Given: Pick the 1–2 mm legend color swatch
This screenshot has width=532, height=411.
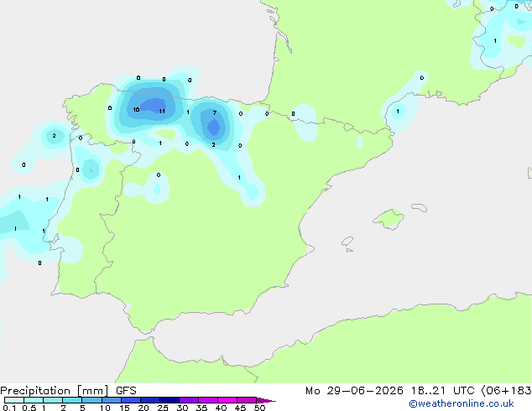Looking at the screenshot, I should (x=53, y=400).
